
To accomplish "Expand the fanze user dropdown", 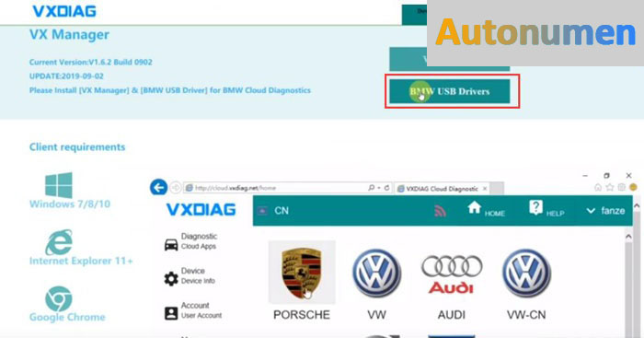I will point(605,211).
